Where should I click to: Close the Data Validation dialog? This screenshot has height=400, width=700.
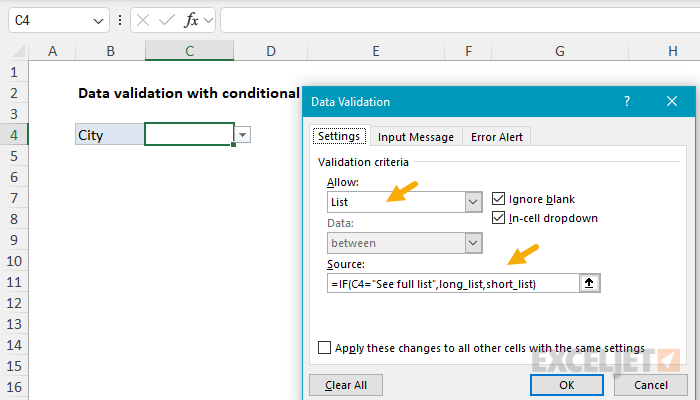(672, 101)
